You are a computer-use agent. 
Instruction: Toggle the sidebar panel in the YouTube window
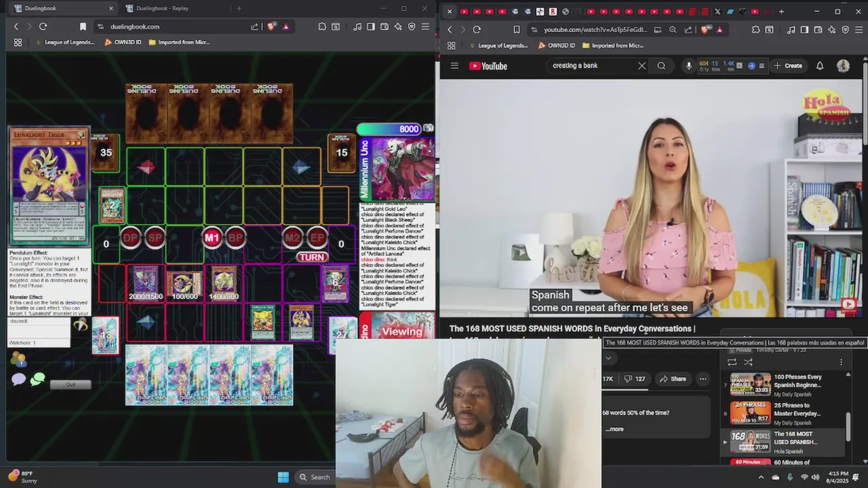(x=804, y=30)
